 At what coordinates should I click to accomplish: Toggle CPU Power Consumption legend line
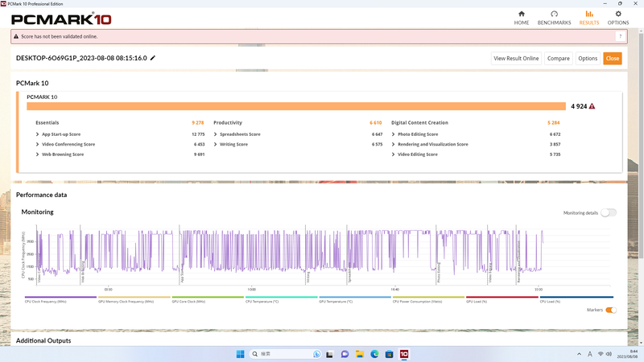tap(428, 297)
